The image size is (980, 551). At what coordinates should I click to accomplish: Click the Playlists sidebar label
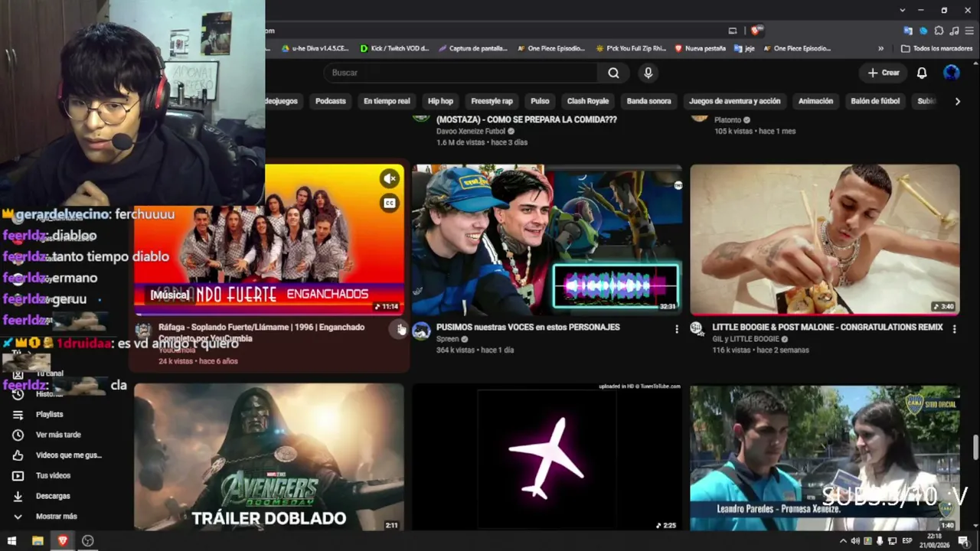coord(49,414)
